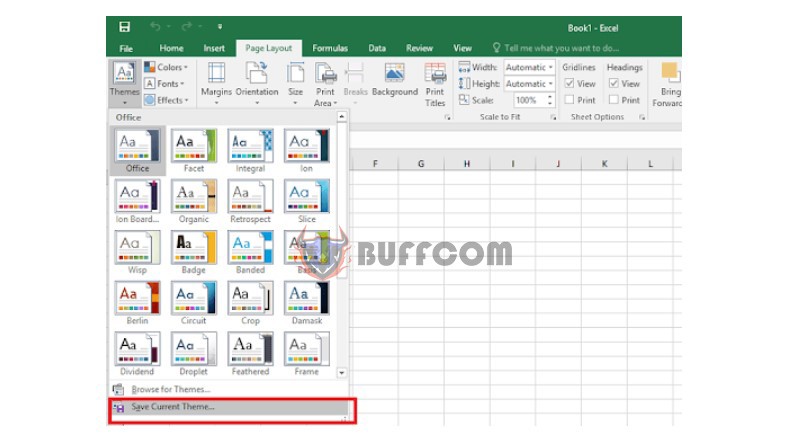800x441 pixels.
Task: Toggle the Headings Print checkbox
Action: click(614, 100)
